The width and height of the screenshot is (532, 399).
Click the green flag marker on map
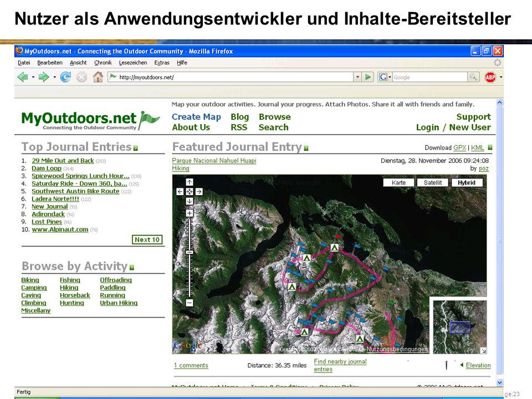tap(392, 303)
